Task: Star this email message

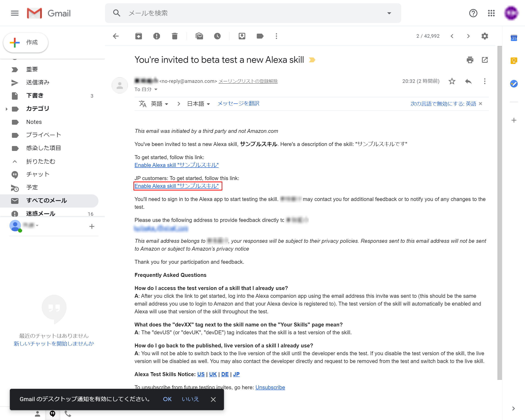Action: coord(452,81)
